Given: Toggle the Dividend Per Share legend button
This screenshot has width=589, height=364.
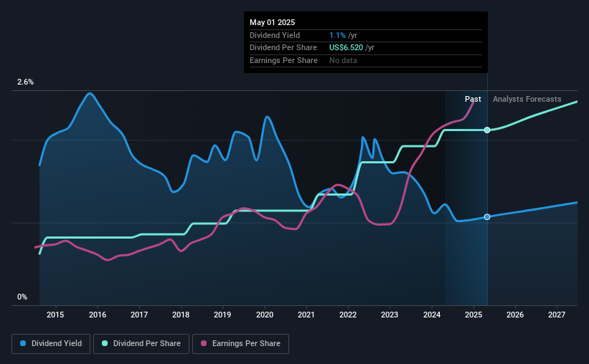Looking at the screenshot, I should point(141,344).
